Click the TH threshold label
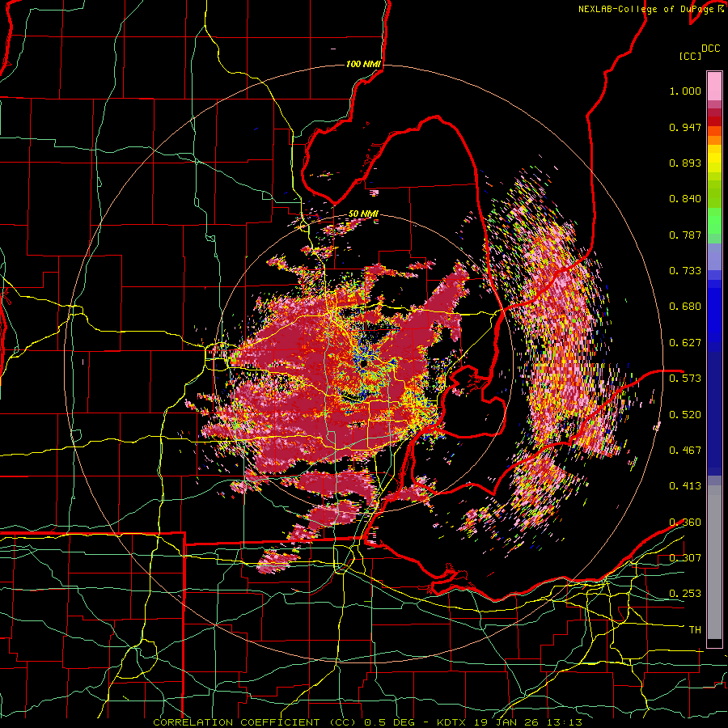 coord(695,630)
